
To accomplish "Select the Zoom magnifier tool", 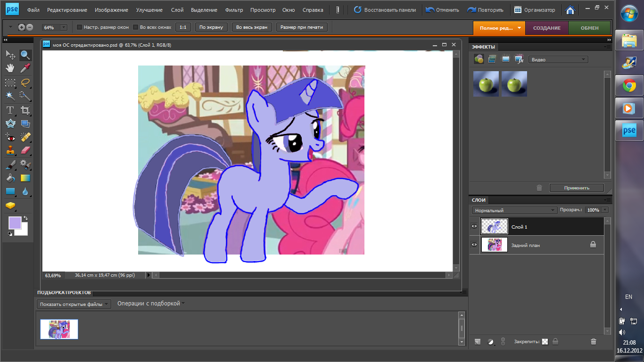I will (25, 55).
